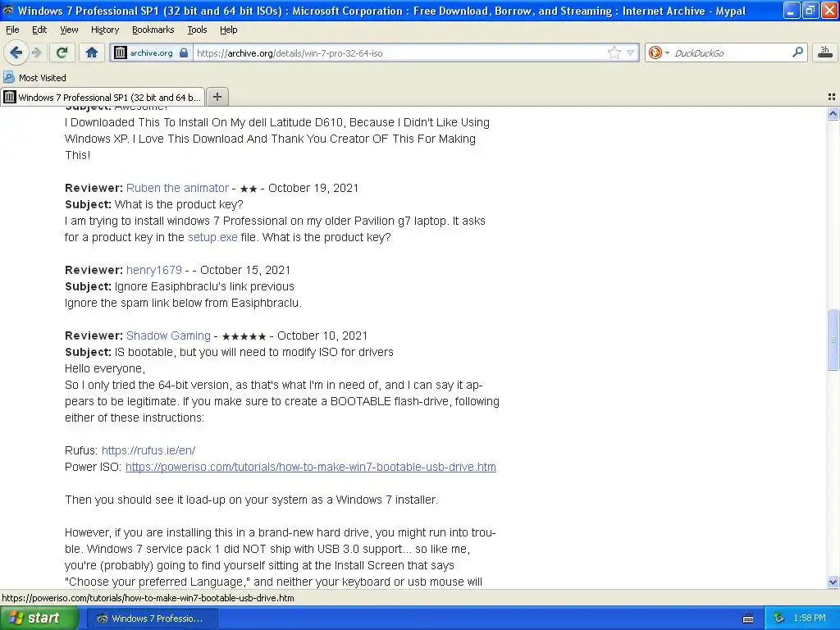Click the Mypal icon in title bar
The width and height of the screenshot is (840, 630).
8,11
